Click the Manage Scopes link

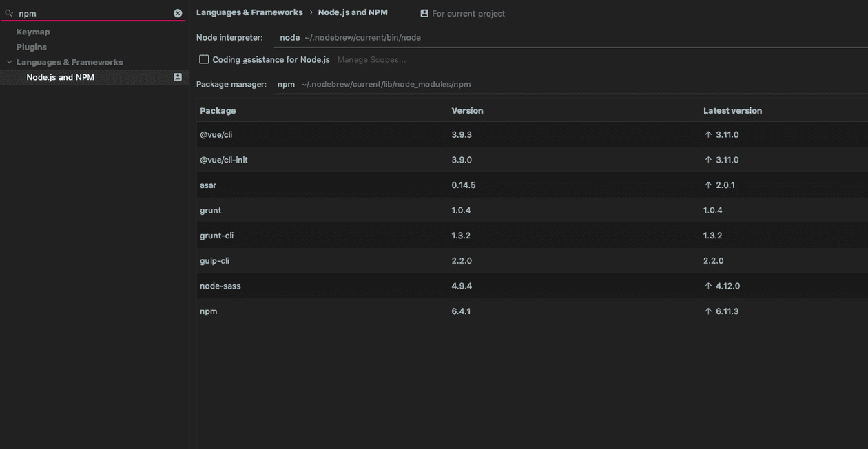tap(371, 59)
